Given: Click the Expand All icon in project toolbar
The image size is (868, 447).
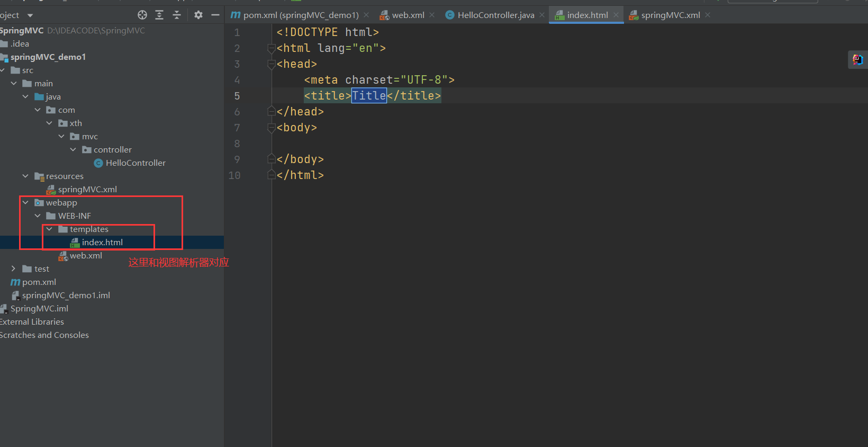Looking at the screenshot, I should pos(159,15).
